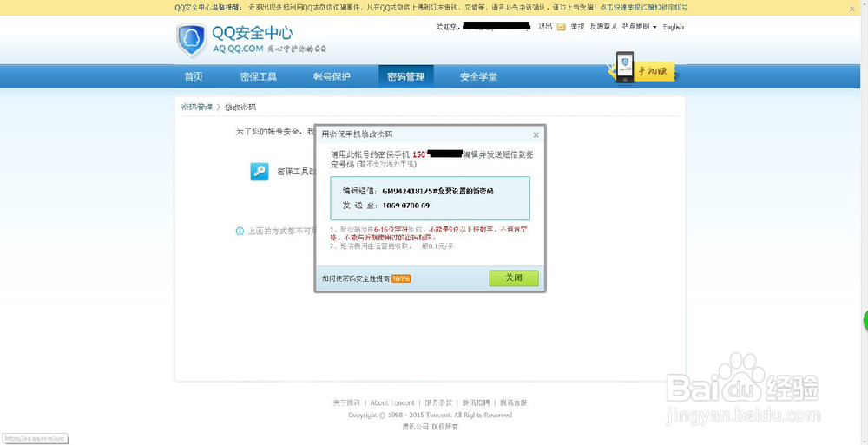The width and height of the screenshot is (868, 445).
Task: Click the 举报 link in header
Action: pyautogui.click(x=578, y=27)
